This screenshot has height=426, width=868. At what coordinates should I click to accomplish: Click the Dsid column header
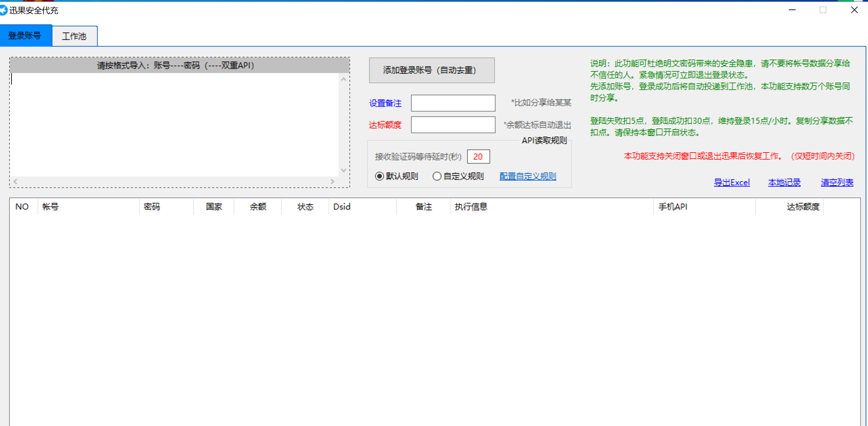(x=362, y=207)
